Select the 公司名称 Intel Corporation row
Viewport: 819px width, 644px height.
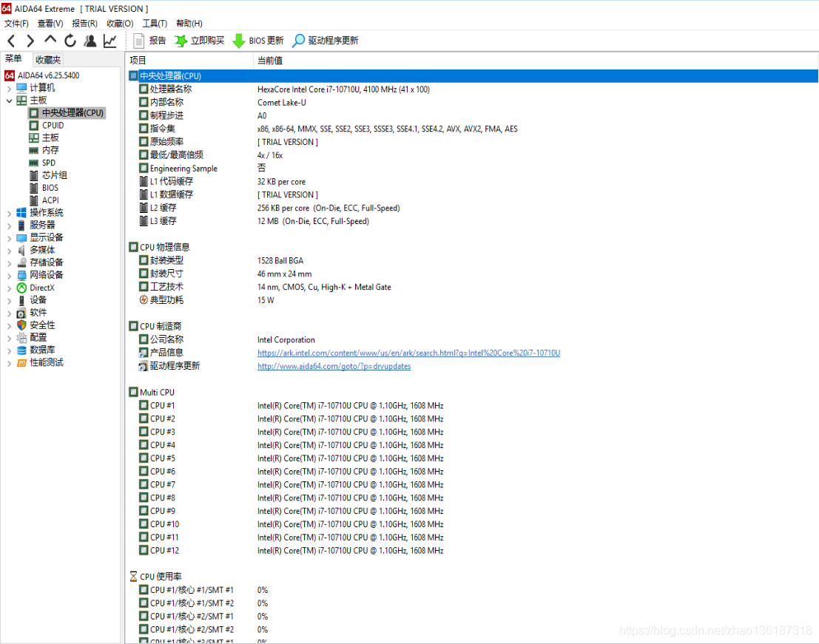473,339
